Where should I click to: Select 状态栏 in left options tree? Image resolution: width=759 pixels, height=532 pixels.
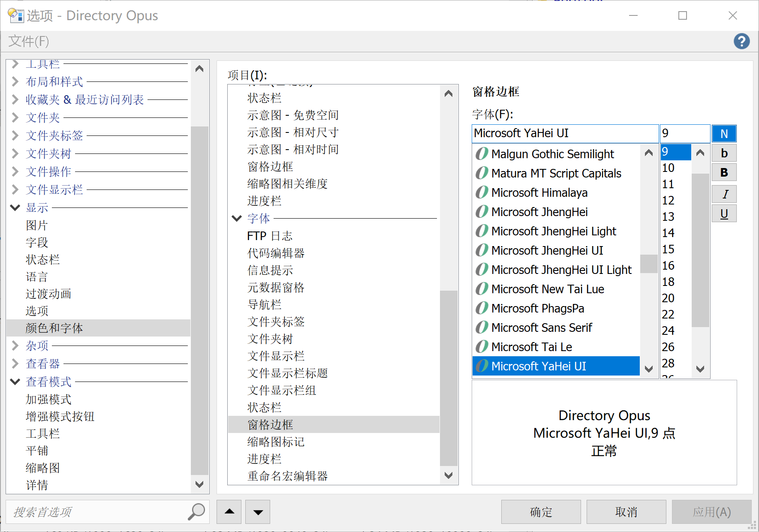tap(43, 259)
